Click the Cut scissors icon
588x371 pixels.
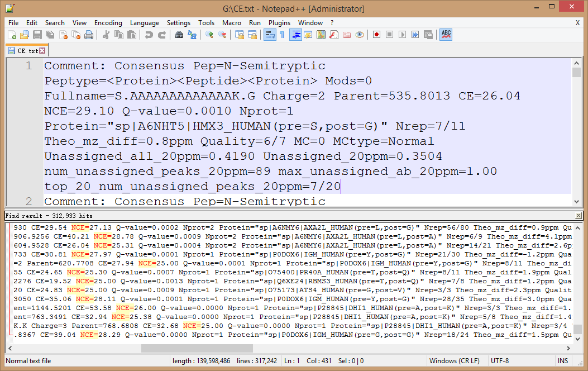coord(106,35)
